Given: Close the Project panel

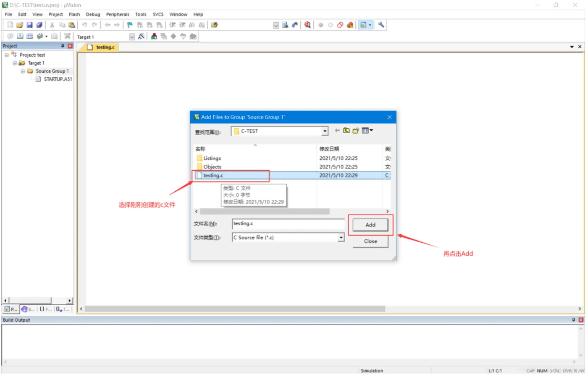Looking at the screenshot, I should coord(70,46).
